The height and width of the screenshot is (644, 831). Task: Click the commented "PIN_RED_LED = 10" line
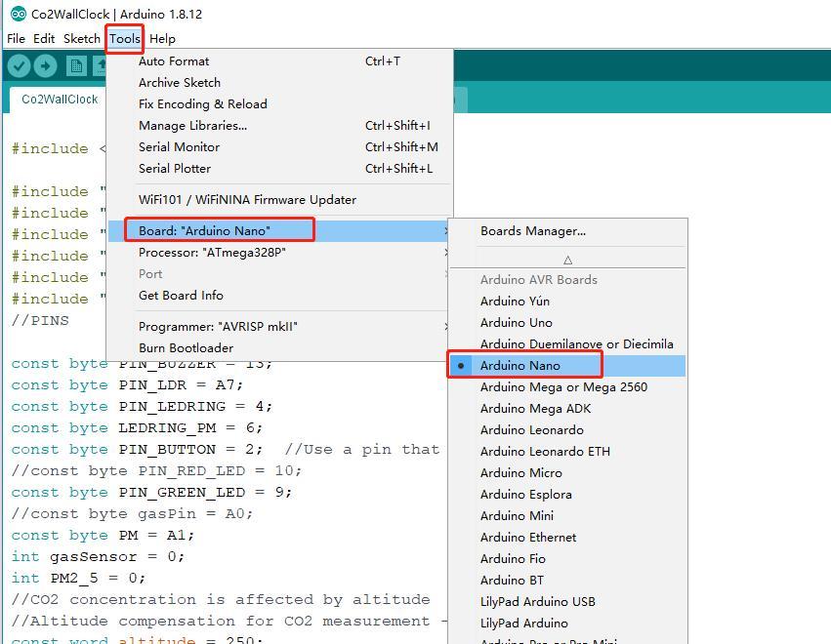point(156,471)
